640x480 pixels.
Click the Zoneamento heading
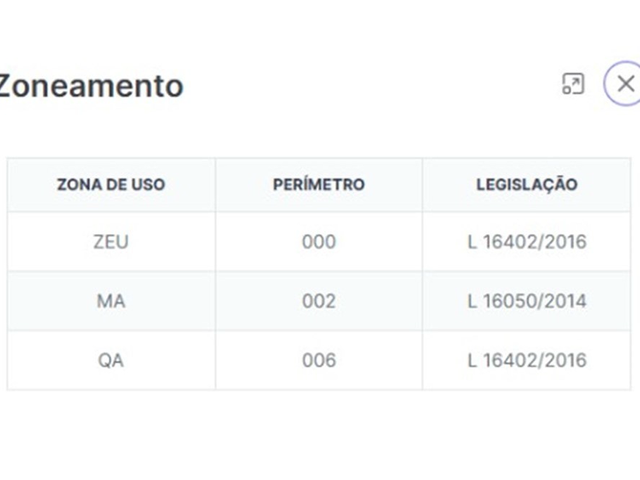point(90,86)
